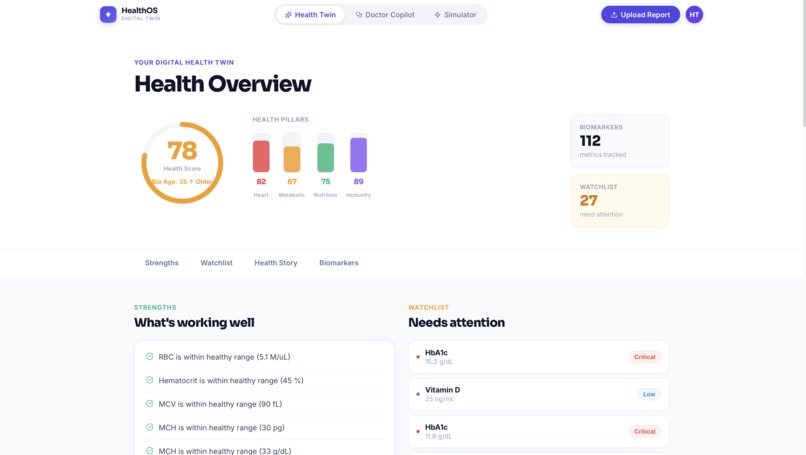Click the 'What's working well' heading
Viewport: 806px width, 455px height.
point(194,322)
